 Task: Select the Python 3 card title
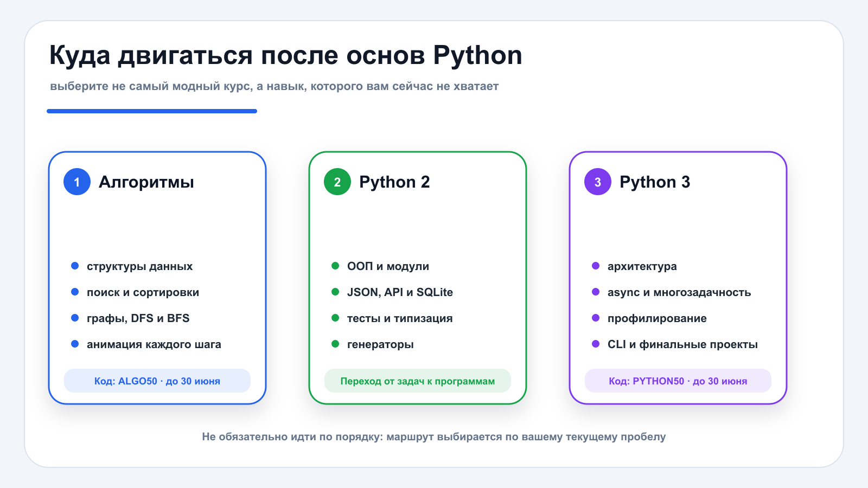655,182
